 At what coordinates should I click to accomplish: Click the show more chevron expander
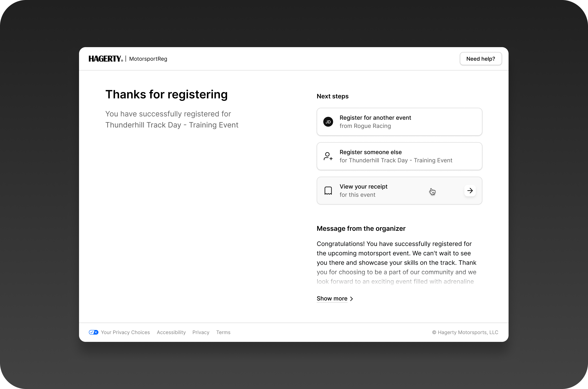click(x=352, y=298)
